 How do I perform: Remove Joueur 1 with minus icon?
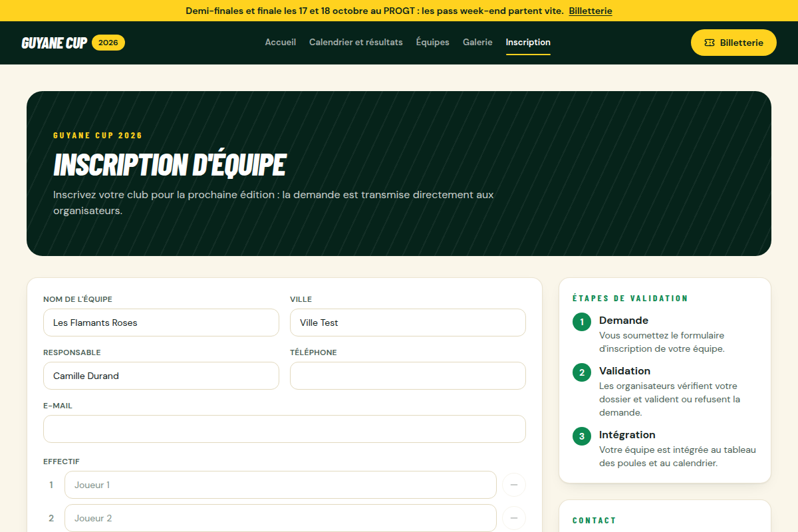[514, 485]
